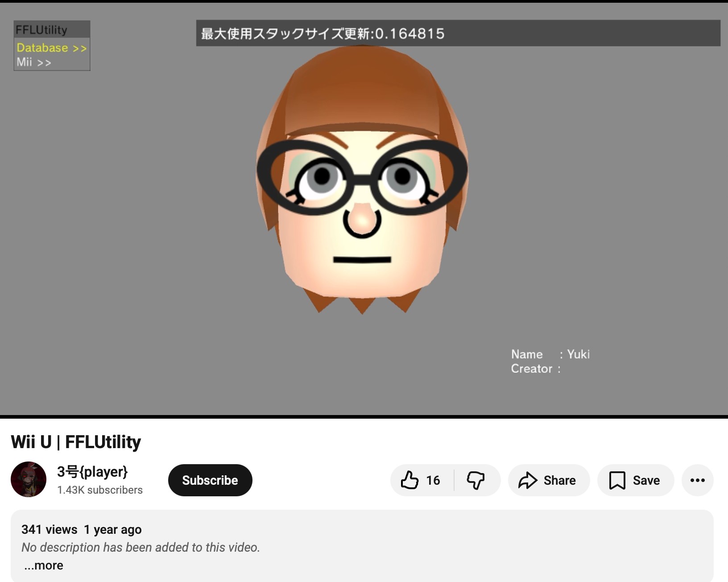Click the Save bookmark icon
The width and height of the screenshot is (728, 582).
click(617, 480)
